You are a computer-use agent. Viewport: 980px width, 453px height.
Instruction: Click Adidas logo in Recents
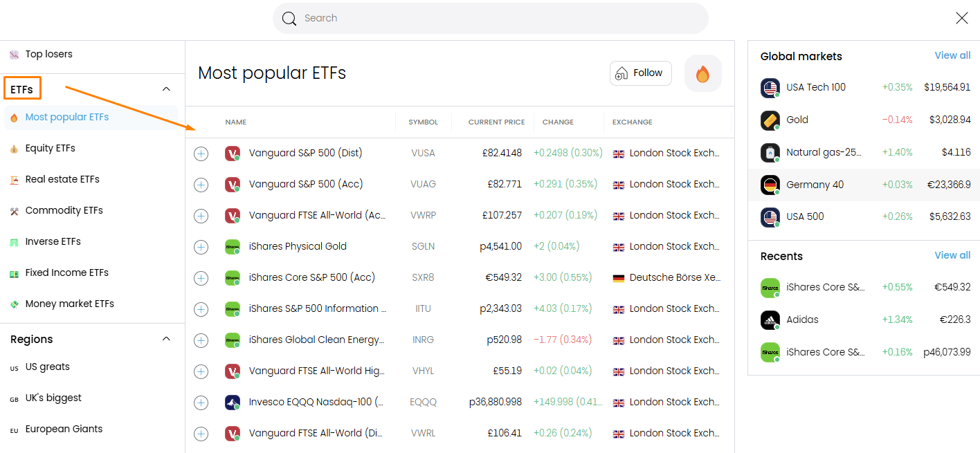click(x=770, y=320)
